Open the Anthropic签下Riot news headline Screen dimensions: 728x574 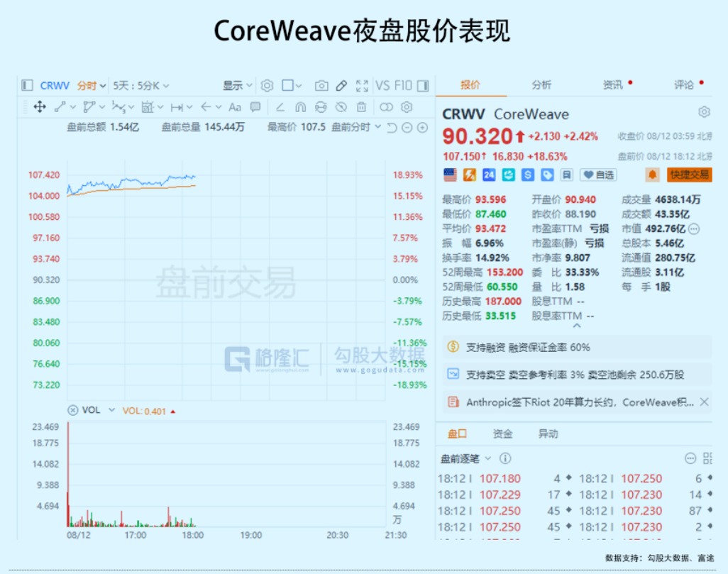580,402
